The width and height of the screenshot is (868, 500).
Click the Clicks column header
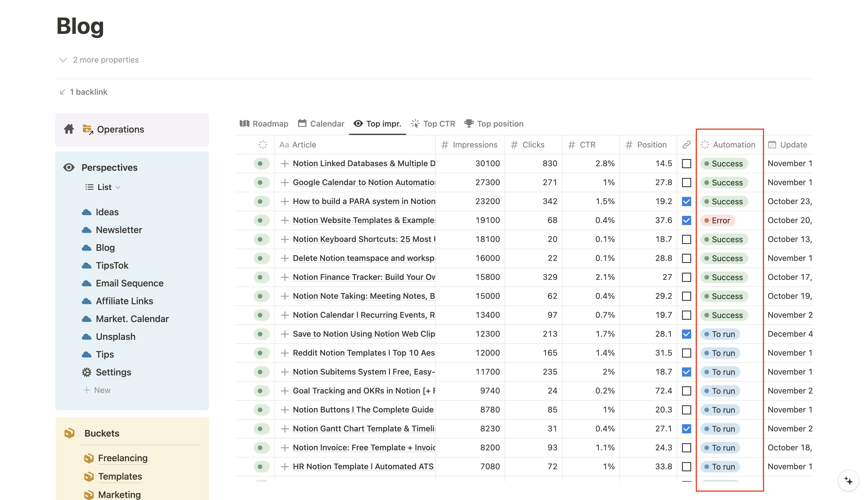tap(533, 145)
